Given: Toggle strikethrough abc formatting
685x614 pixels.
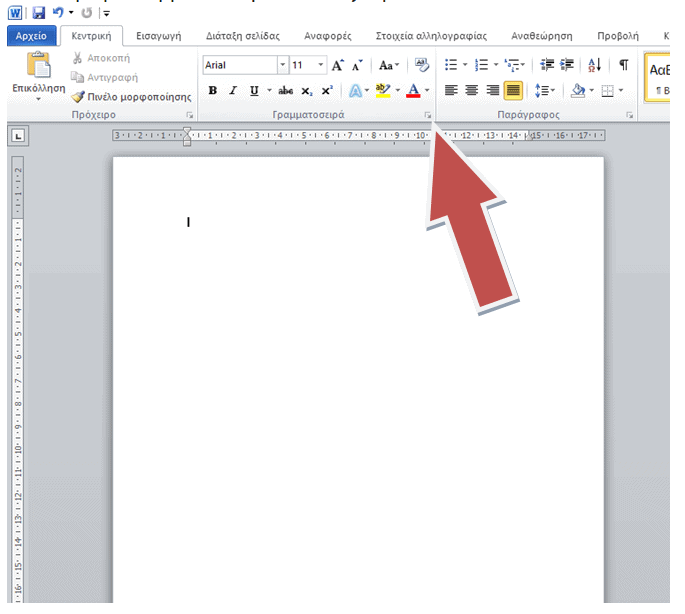Looking at the screenshot, I should click(285, 90).
